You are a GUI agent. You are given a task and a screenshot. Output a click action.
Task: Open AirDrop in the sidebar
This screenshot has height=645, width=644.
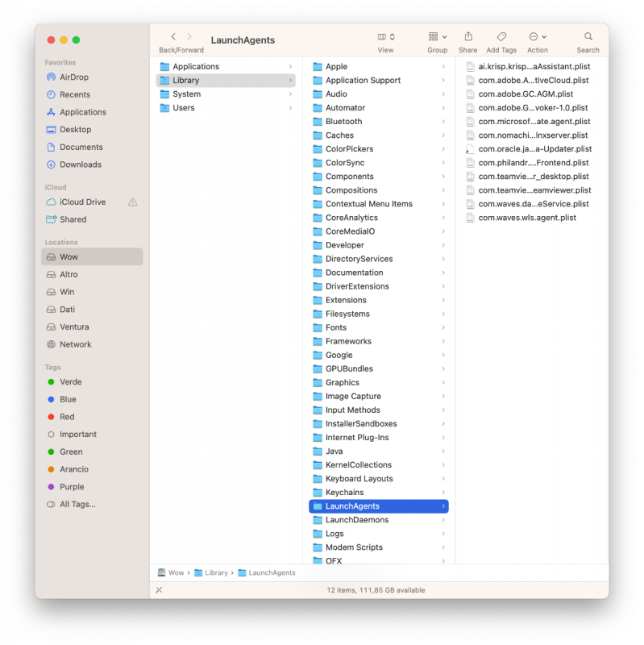click(x=92, y=77)
